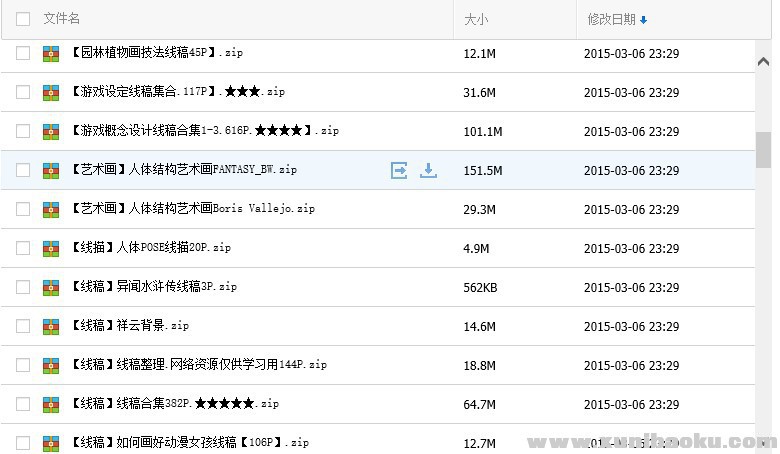
Task: Click the 修改日期 column header text
Action: [610, 19]
